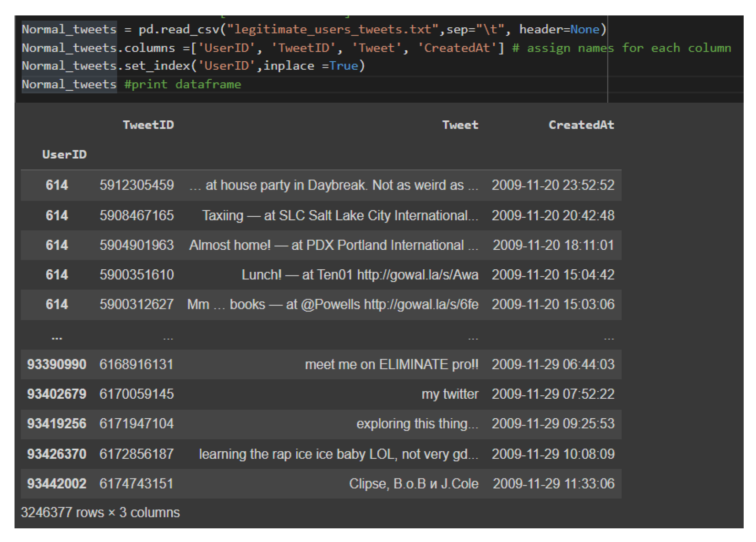Click the set_index code line
The height and width of the screenshot is (542, 756).
pyautogui.click(x=193, y=66)
